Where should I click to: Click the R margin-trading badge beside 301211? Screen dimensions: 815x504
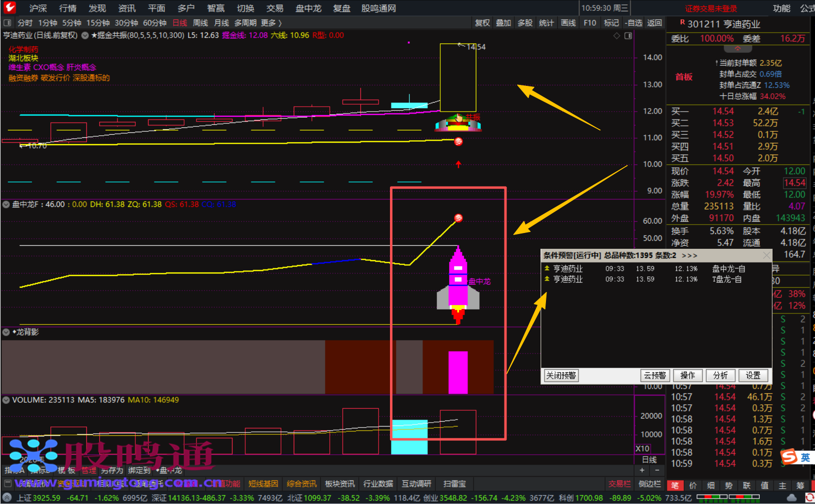coord(682,22)
